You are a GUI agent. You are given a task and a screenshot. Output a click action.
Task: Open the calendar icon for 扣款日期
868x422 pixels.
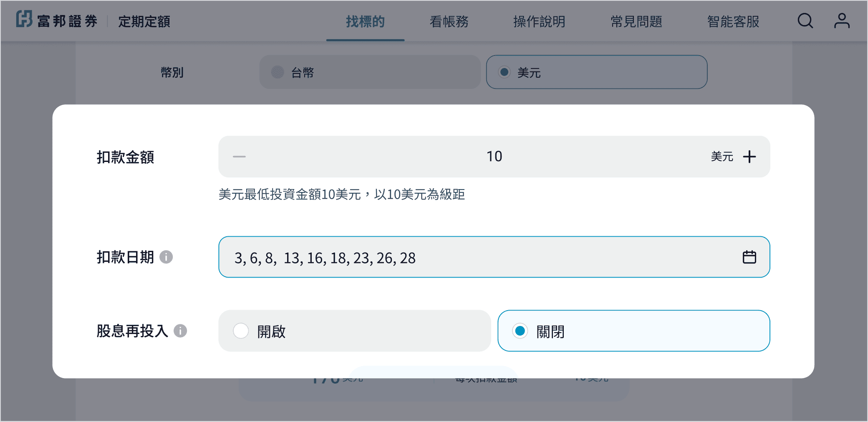pyautogui.click(x=749, y=257)
